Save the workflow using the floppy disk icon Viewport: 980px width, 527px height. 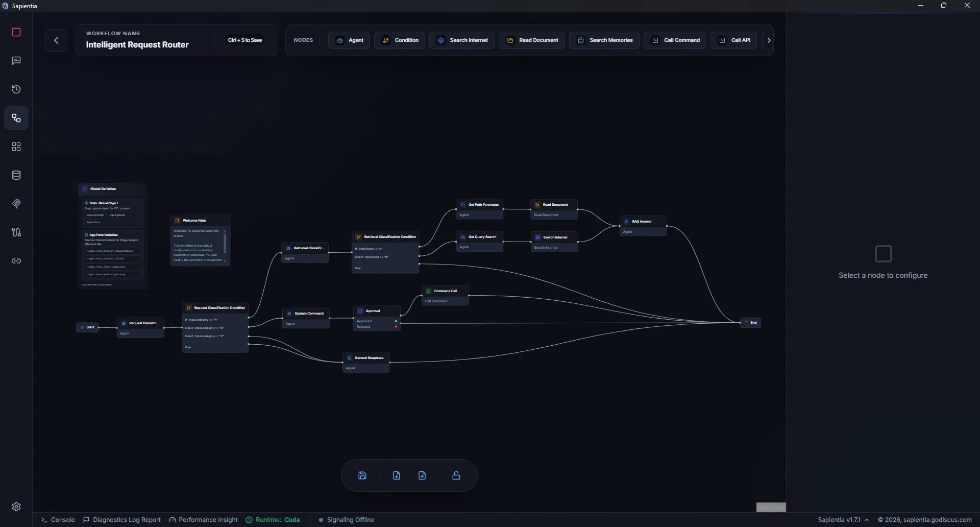362,475
